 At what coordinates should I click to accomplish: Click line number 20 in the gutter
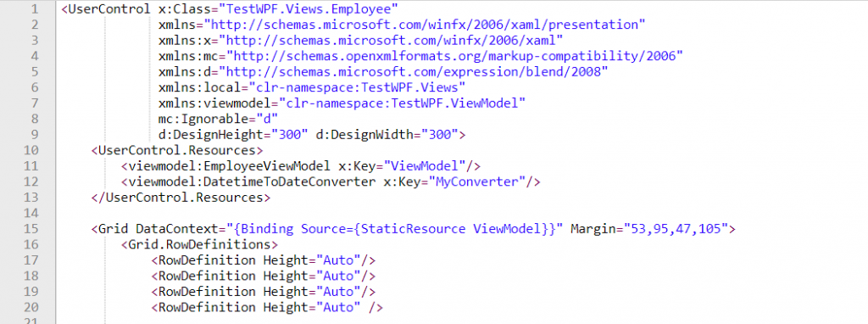[x=31, y=307]
